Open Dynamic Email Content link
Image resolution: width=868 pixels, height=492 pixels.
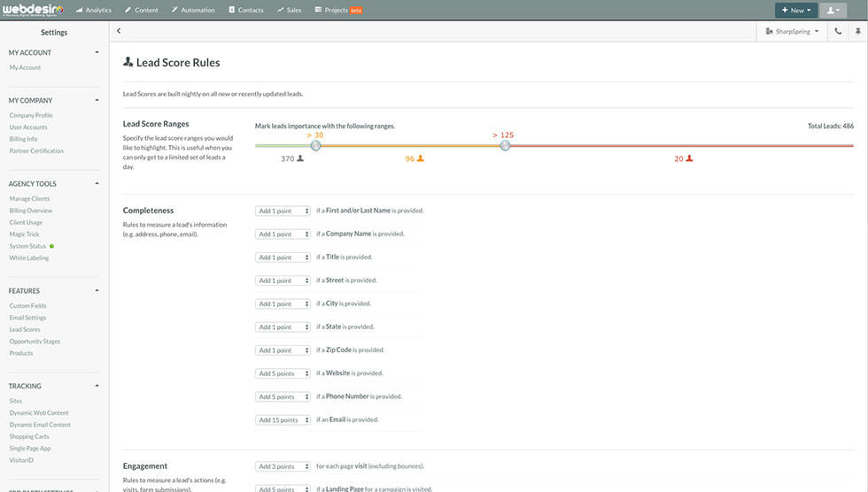(x=40, y=425)
